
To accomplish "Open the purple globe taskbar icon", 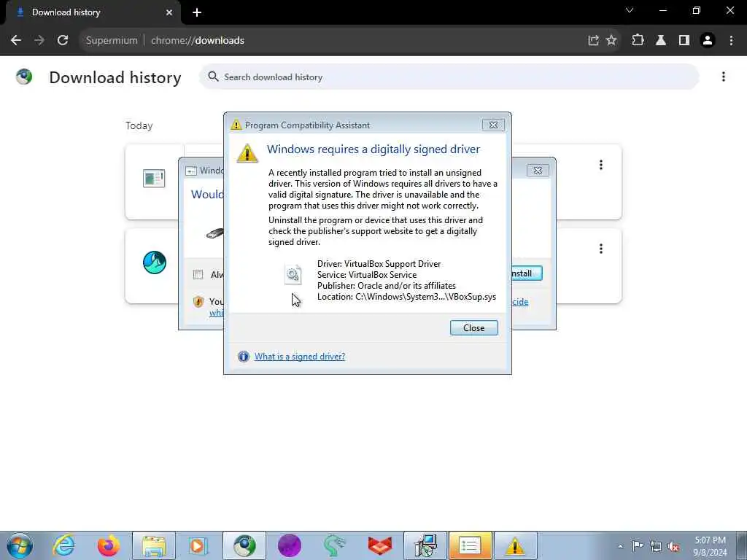I will point(289,545).
